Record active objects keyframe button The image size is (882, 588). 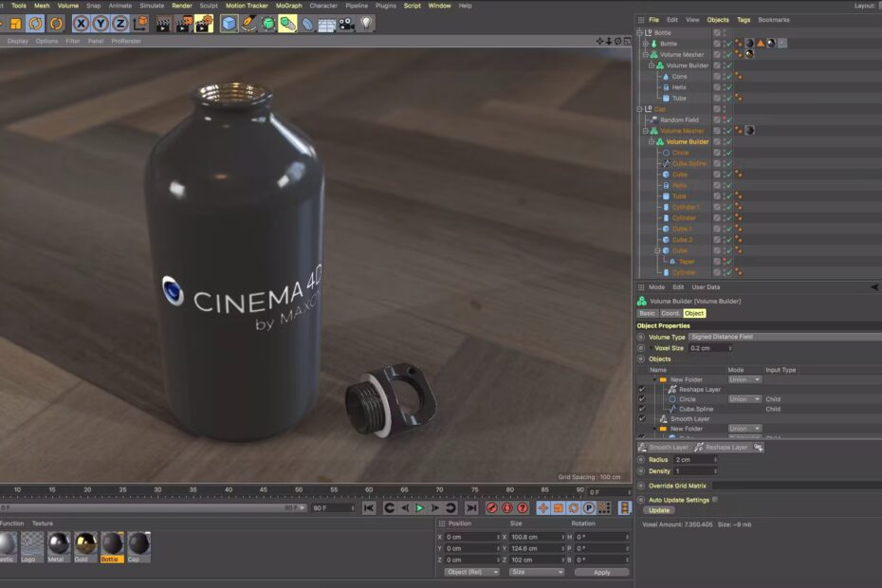pyautogui.click(x=491, y=508)
